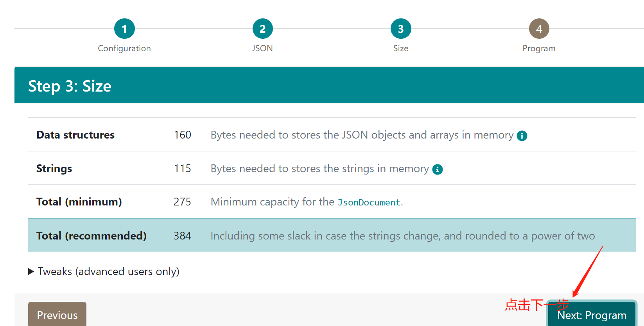644x326 pixels.
Task: Click 'Minimum capacity for the' description text
Action: [x=273, y=202]
